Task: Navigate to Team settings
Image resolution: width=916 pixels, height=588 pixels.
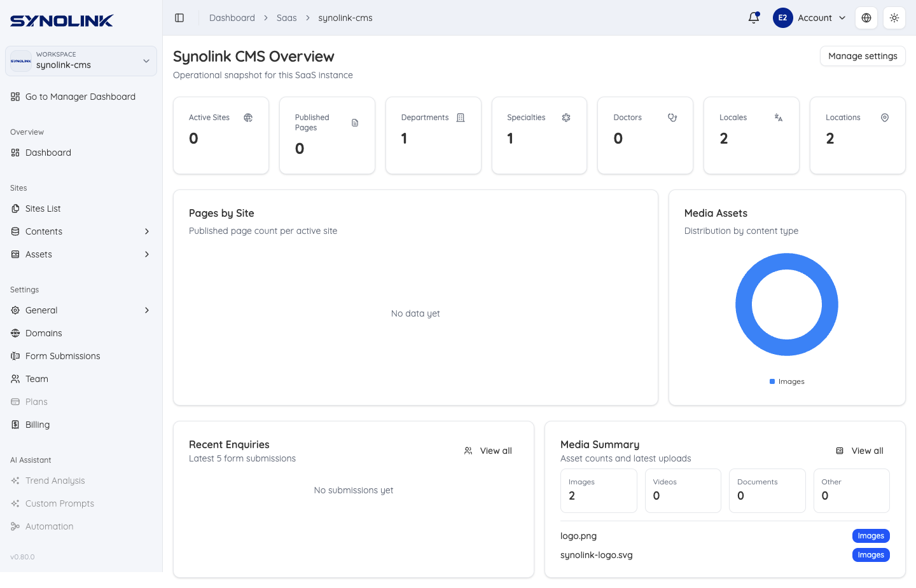Action: [81, 379]
